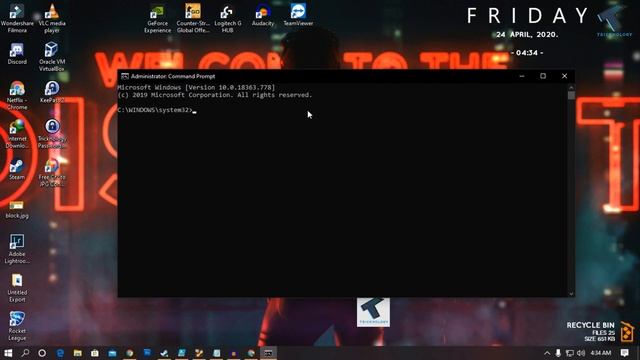
Task: Click the scrollbar up arrow in Command Prompt
Action: point(571,87)
